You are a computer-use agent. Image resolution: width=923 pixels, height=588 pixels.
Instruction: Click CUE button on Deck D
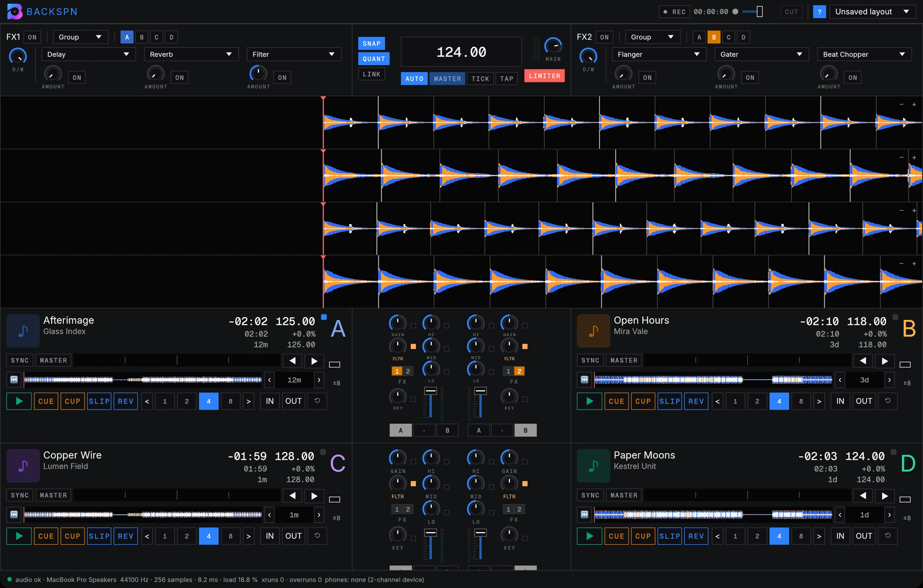coord(617,536)
